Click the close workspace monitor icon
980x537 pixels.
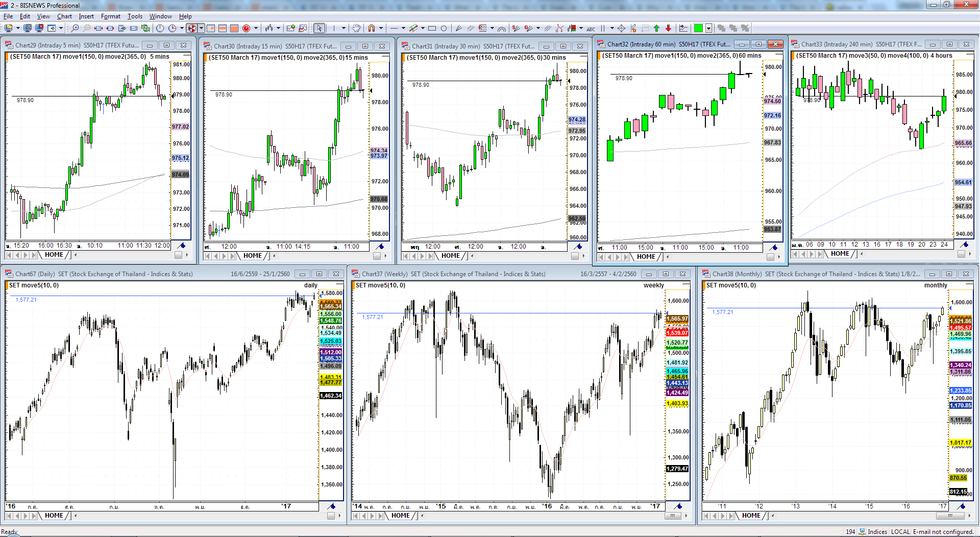[39, 28]
